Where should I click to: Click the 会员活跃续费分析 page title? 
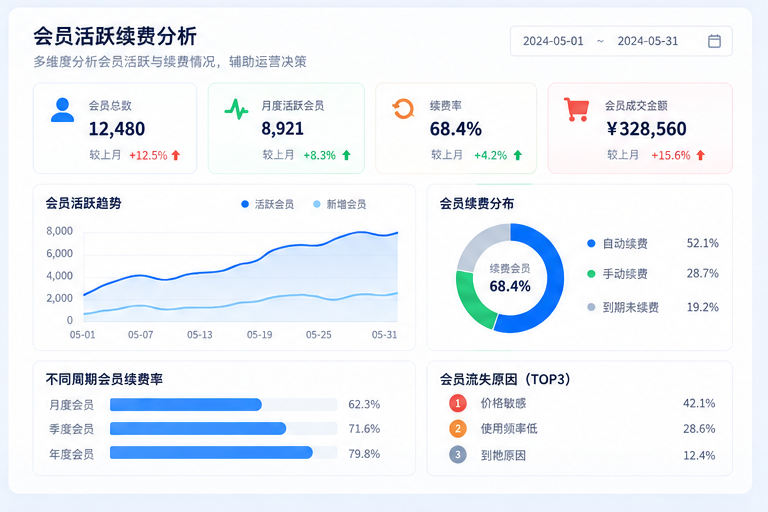click(x=115, y=36)
